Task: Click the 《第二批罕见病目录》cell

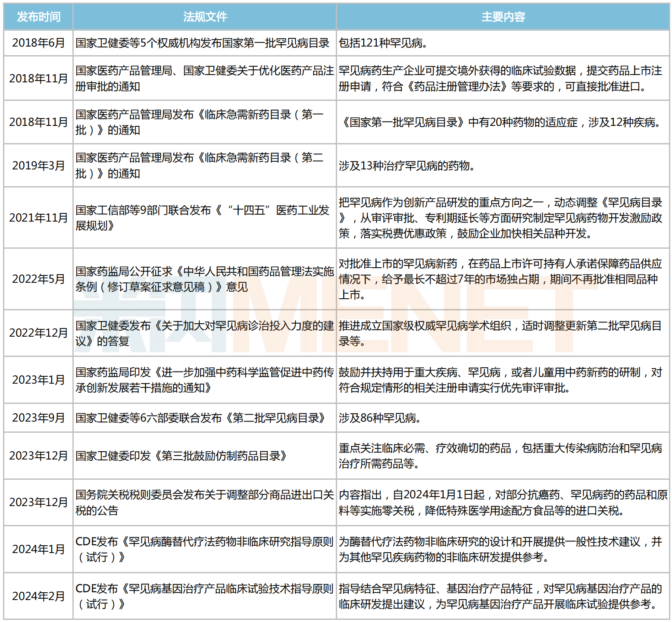Action: pyautogui.click(x=205, y=418)
